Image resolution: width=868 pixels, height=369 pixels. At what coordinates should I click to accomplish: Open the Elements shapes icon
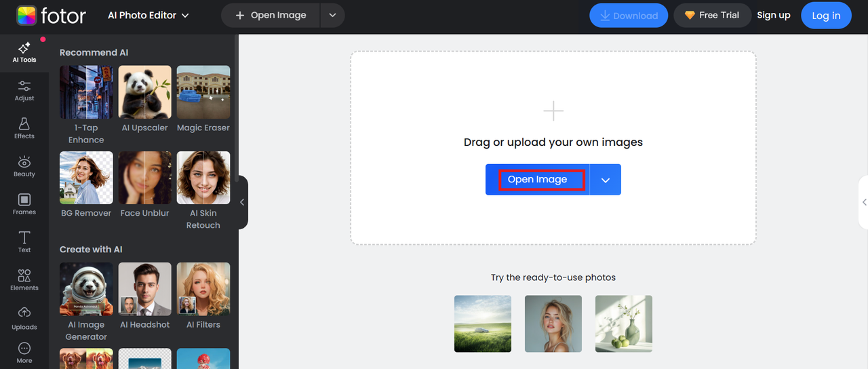coord(24,279)
